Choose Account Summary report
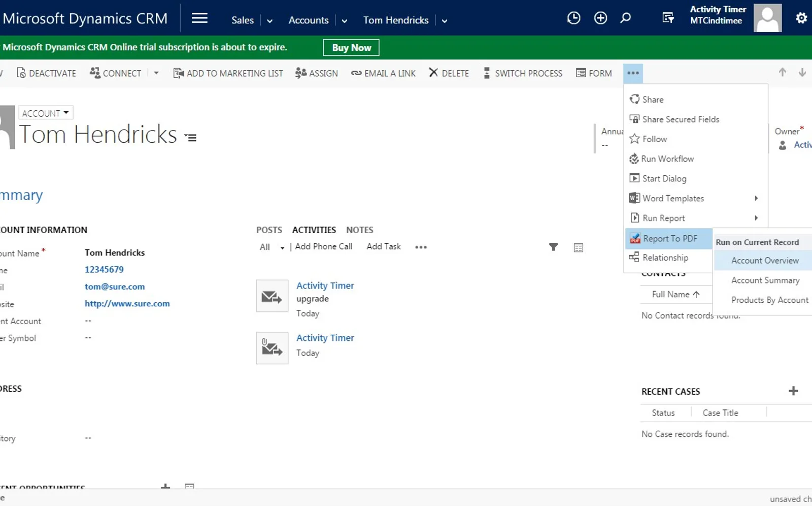 pos(763,280)
